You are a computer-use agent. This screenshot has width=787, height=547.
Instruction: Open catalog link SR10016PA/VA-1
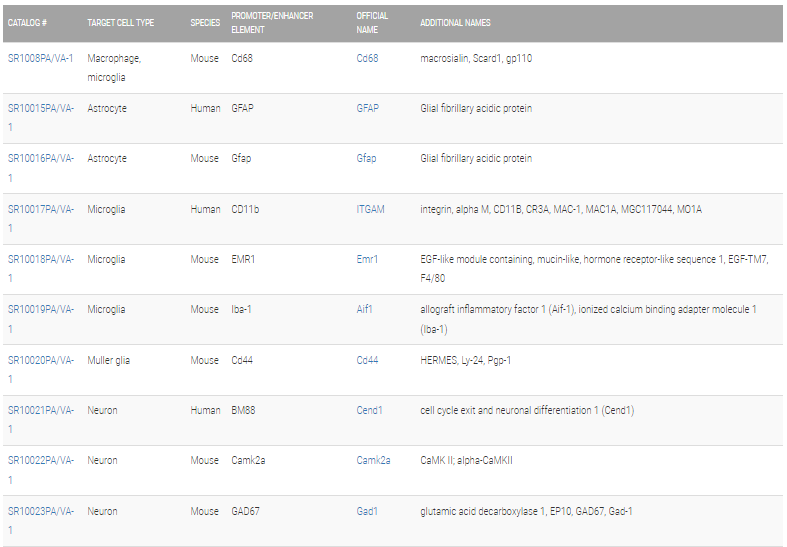(41, 168)
